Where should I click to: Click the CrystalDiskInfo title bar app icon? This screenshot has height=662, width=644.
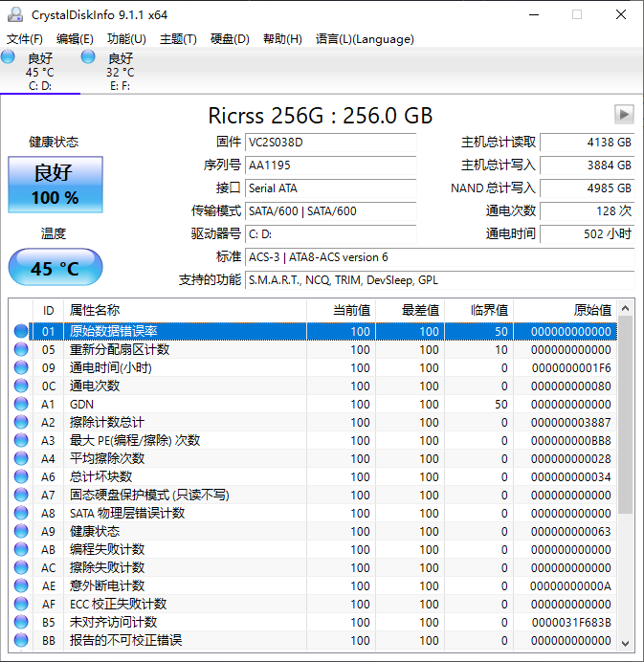click(15, 14)
